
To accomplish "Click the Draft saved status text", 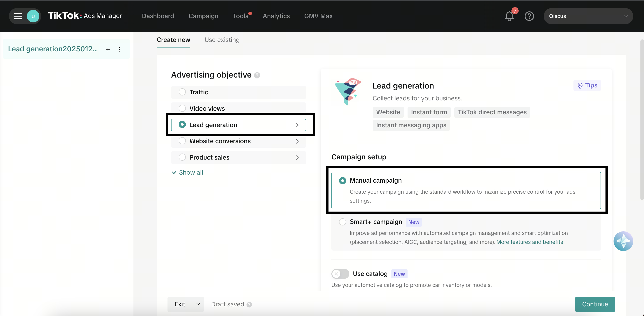I will 227,304.
